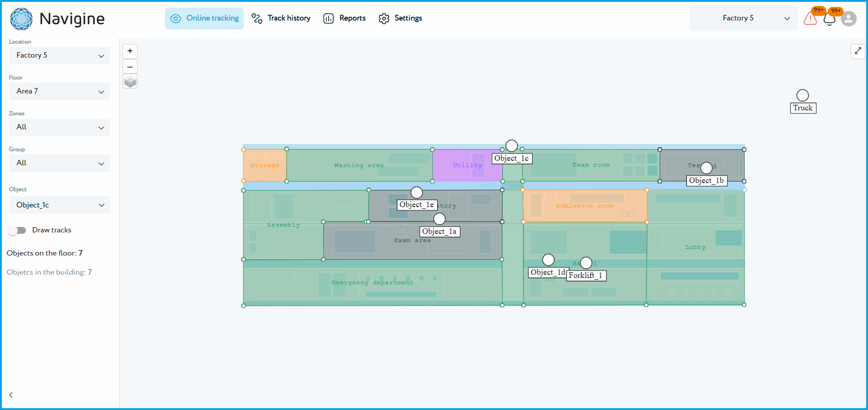The image size is (868, 410).
Task: Zoom in using the plus button
Action: tap(130, 51)
